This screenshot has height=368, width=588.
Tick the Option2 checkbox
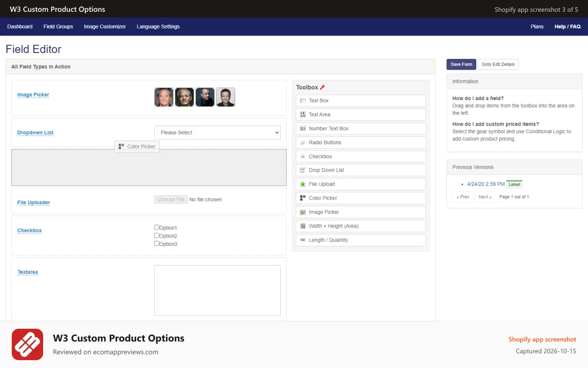click(157, 236)
